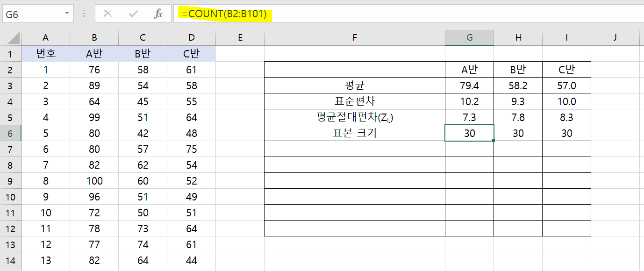This screenshot has width=644, height=271.
Task: Select cell G2 labeled A반
Action: click(x=470, y=70)
